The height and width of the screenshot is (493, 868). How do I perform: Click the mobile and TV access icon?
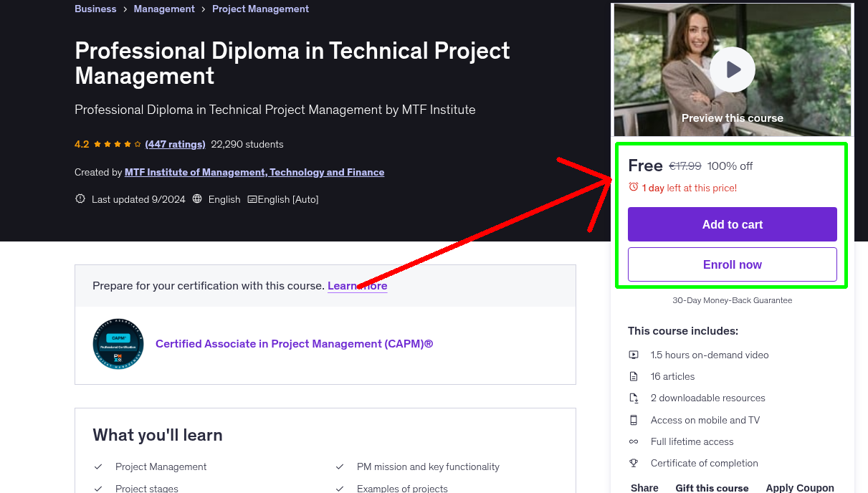634,420
